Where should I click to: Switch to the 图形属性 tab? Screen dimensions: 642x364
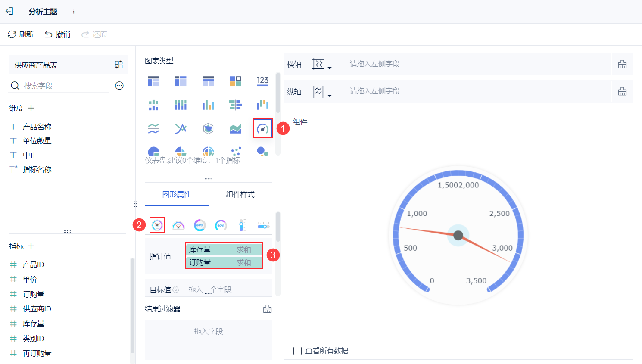(177, 194)
